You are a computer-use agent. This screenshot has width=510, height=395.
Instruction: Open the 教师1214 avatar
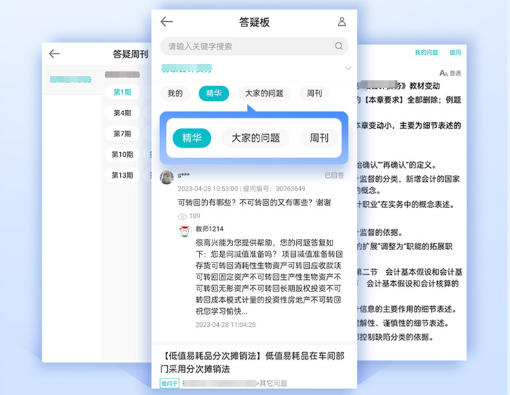185,231
